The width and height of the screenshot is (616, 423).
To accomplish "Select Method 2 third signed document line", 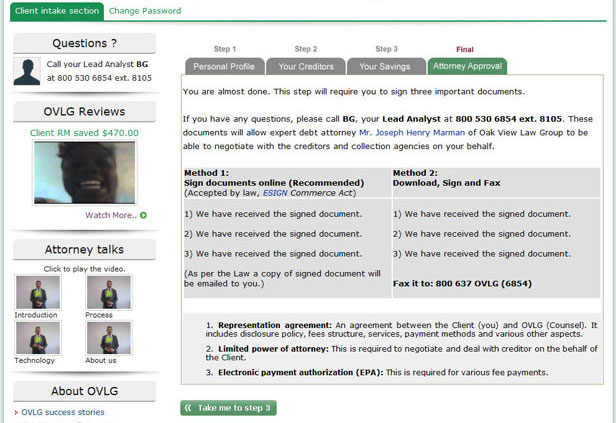I will point(482,254).
